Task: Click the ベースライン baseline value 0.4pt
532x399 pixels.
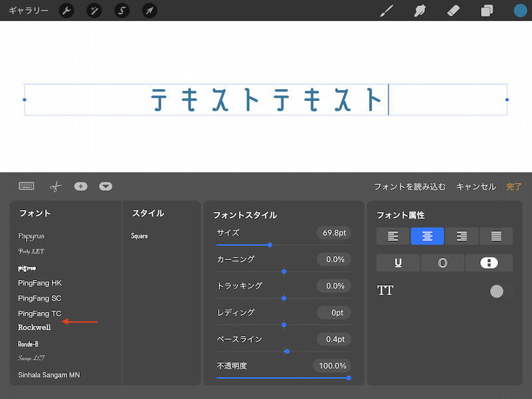Action: pos(334,339)
